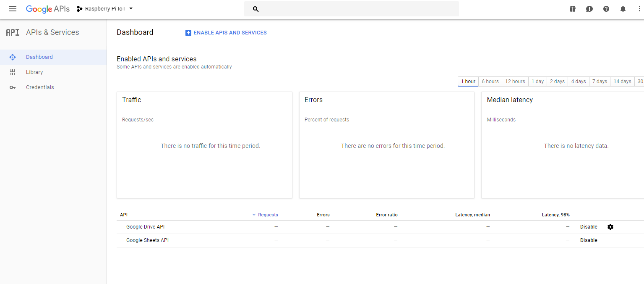Screen dimensions: 644x284
Task: Open the gift free trial icon
Action: [x=573, y=9]
